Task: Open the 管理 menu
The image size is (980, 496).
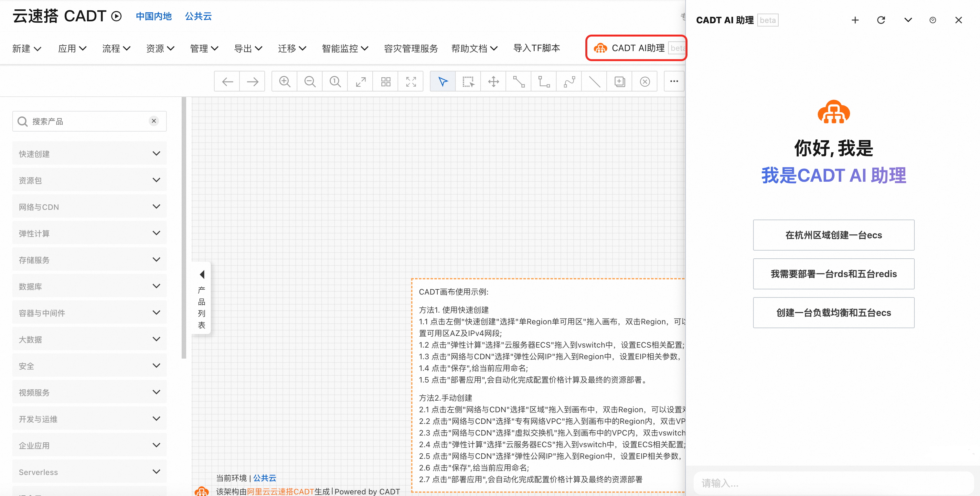Action: click(x=204, y=49)
